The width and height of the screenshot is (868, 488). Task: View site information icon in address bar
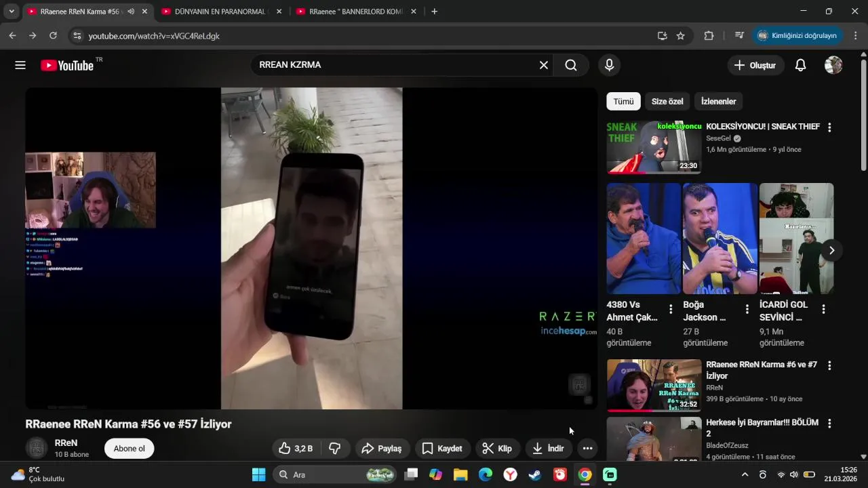pyautogui.click(x=77, y=36)
